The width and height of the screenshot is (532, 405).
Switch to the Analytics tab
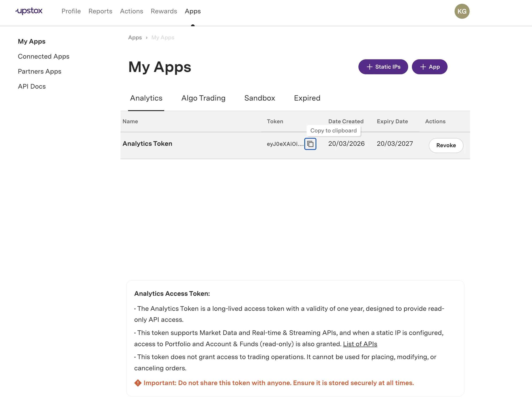[146, 98]
